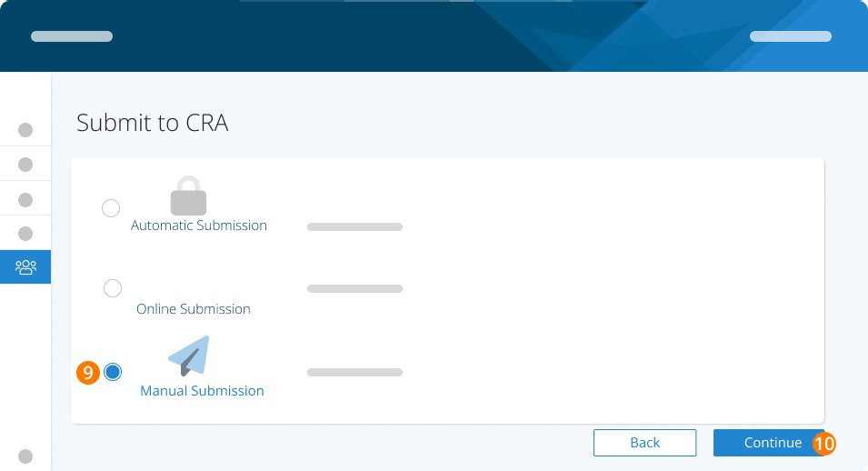
Task: Click the Continue button
Action: (768, 443)
